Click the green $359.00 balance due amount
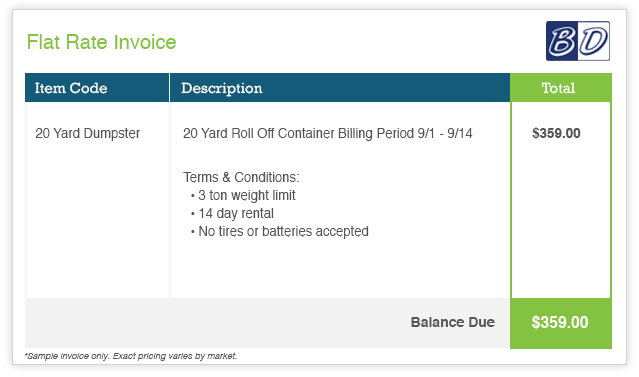 (560, 323)
